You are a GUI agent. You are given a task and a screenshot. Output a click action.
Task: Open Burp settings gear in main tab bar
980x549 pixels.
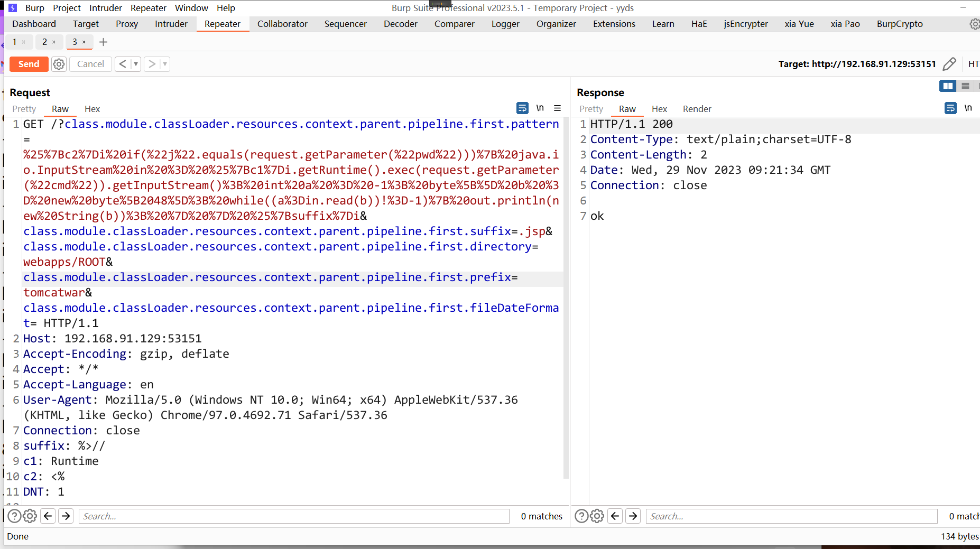click(974, 24)
